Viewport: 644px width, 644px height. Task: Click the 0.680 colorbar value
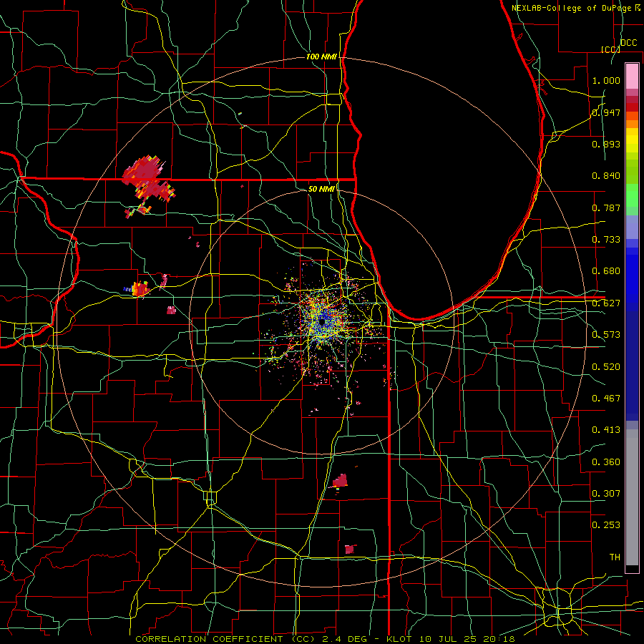[606, 271]
